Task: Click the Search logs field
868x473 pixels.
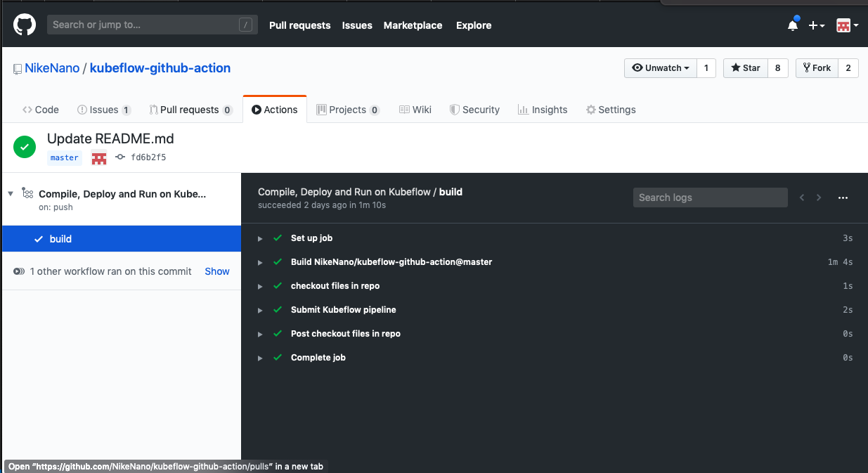Action: point(710,197)
